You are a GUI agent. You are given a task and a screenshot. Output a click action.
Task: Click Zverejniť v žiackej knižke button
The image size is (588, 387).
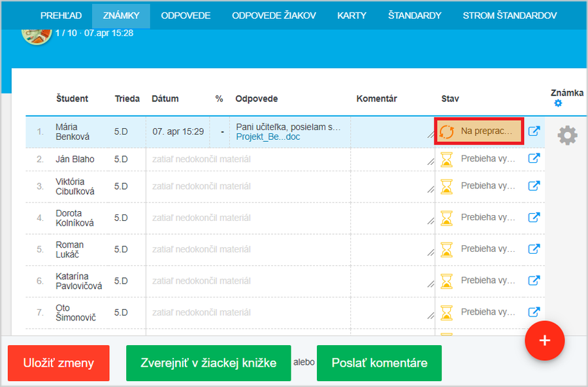(208, 363)
